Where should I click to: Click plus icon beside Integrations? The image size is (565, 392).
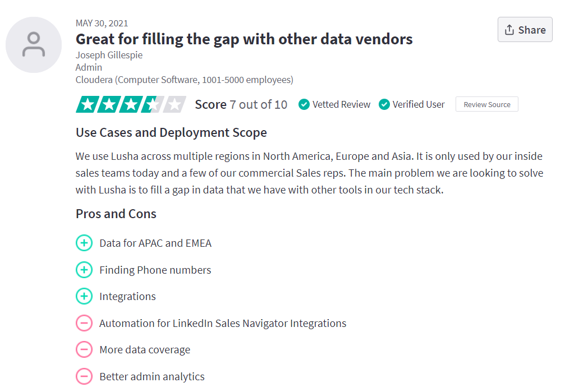84,296
